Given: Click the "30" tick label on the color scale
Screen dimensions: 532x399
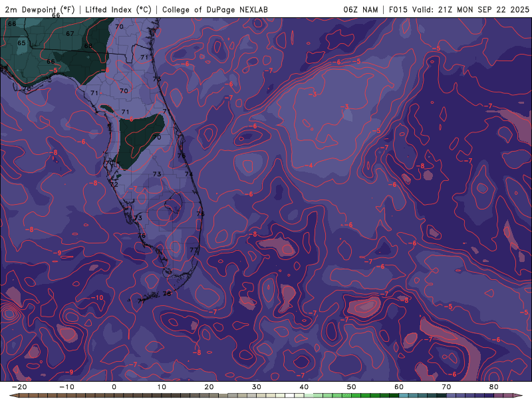Looking at the screenshot, I should click(x=257, y=387).
